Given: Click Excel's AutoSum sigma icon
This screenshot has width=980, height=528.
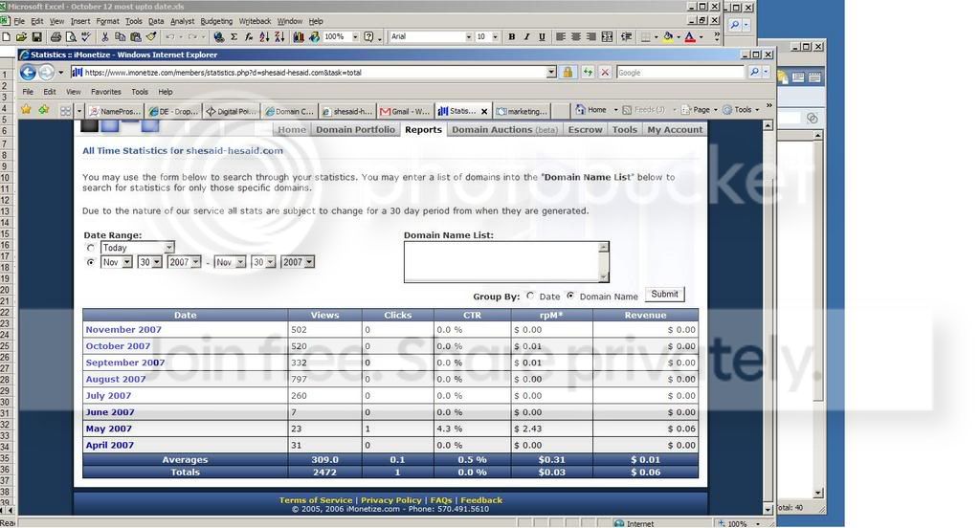Looking at the screenshot, I should (234, 37).
